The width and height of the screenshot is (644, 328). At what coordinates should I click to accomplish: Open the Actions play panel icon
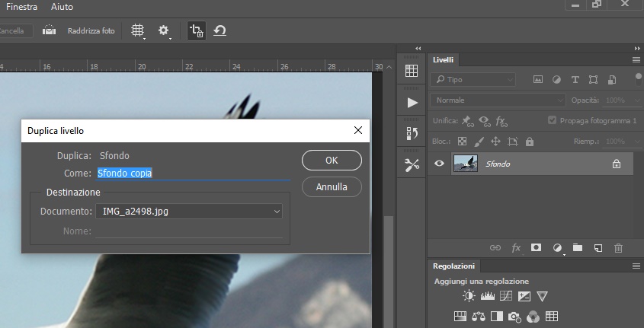pos(412,103)
